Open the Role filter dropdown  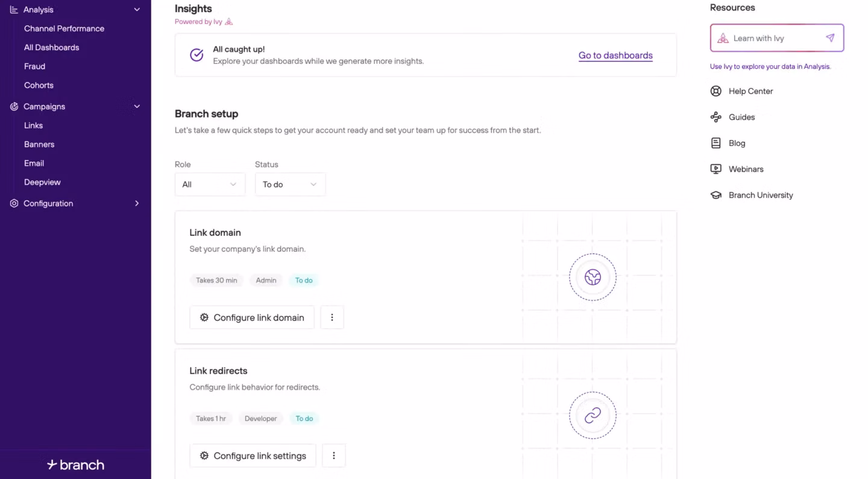coord(209,185)
